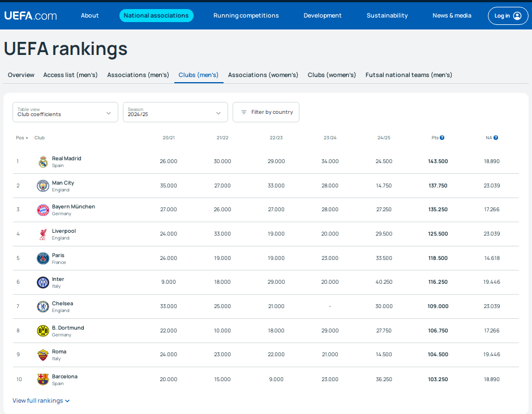
Task: Switch to the Associations (women's) tab
Action: [263, 75]
